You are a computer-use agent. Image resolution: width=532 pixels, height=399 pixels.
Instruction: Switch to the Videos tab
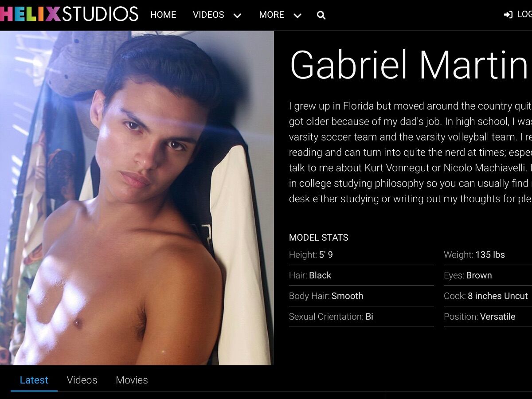[82, 380]
